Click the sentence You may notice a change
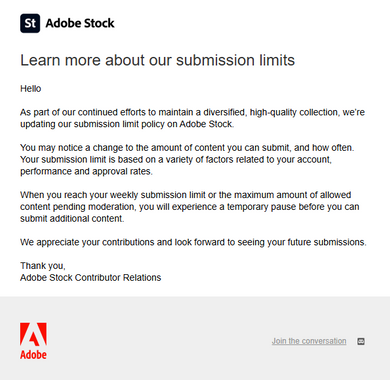The width and height of the screenshot is (390, 380). point(187,148)
